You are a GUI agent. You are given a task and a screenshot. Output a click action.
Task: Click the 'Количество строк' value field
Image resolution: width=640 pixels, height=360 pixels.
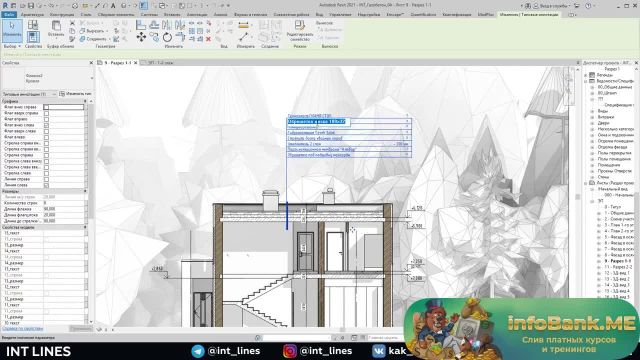(x=63, y=203)
